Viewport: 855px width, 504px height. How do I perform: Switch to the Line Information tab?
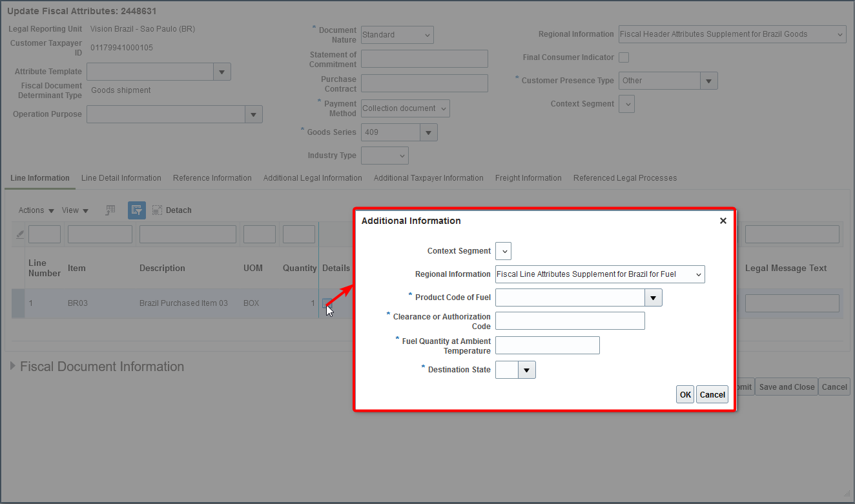(x=40, y=178)
